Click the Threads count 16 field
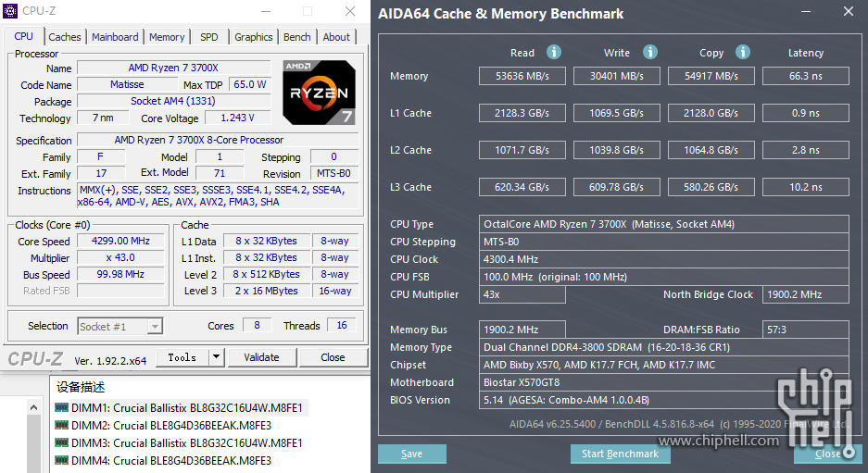The width and height of the screenshot is (868, 473). coord(342,325)
